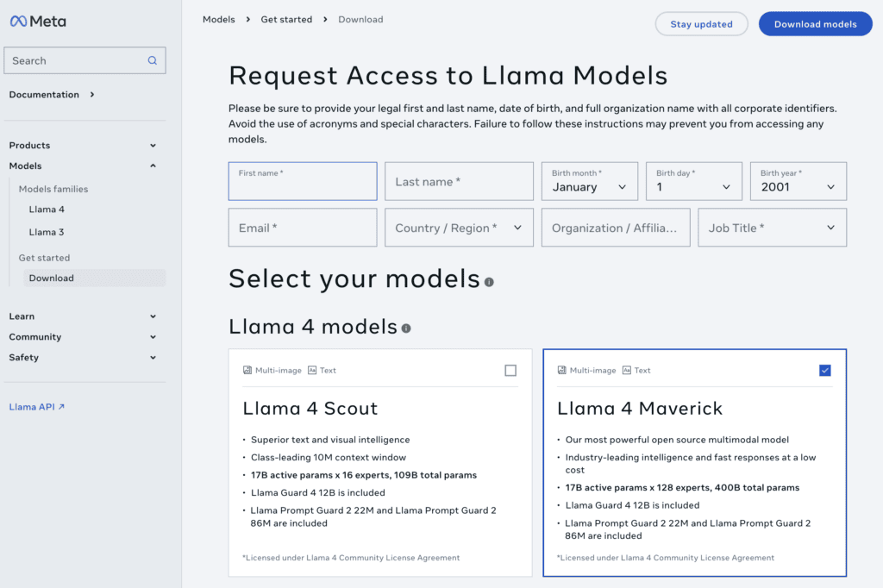Uncheck the Llama 4 Maverick checkbox
This screenshot has width=883, height=588.
[825, 370]
